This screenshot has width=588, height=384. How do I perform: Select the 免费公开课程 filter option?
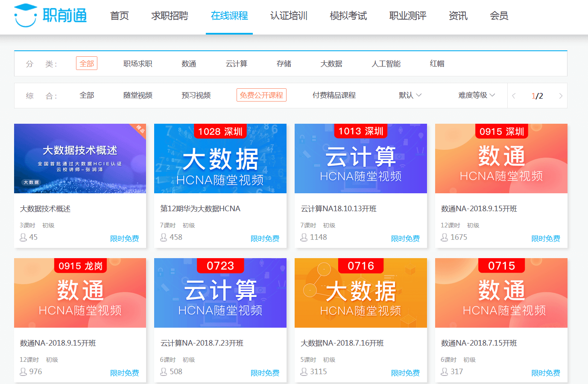point(261,95)
